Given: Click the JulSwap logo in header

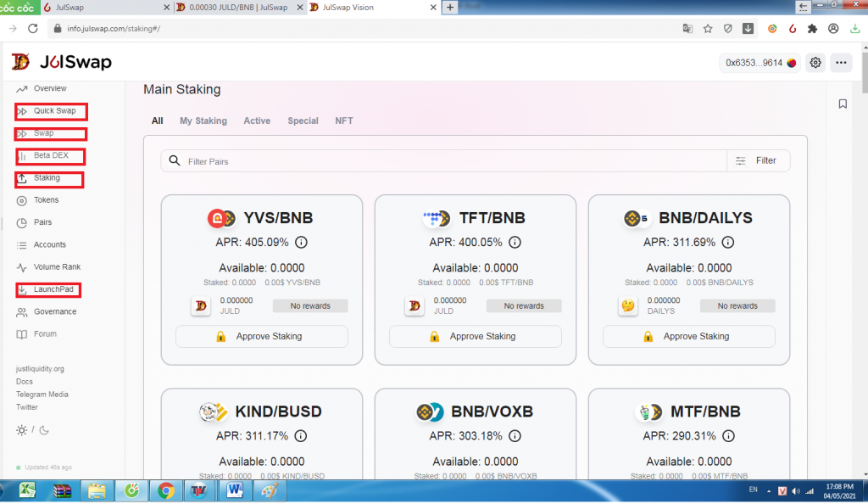Looking at the screenshot, I should [61, 63].
